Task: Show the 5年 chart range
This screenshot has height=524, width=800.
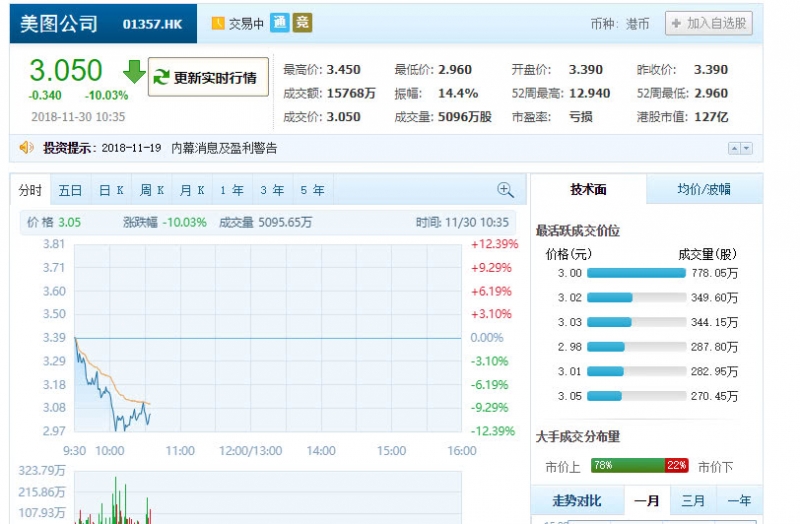Action: [311, 190]
